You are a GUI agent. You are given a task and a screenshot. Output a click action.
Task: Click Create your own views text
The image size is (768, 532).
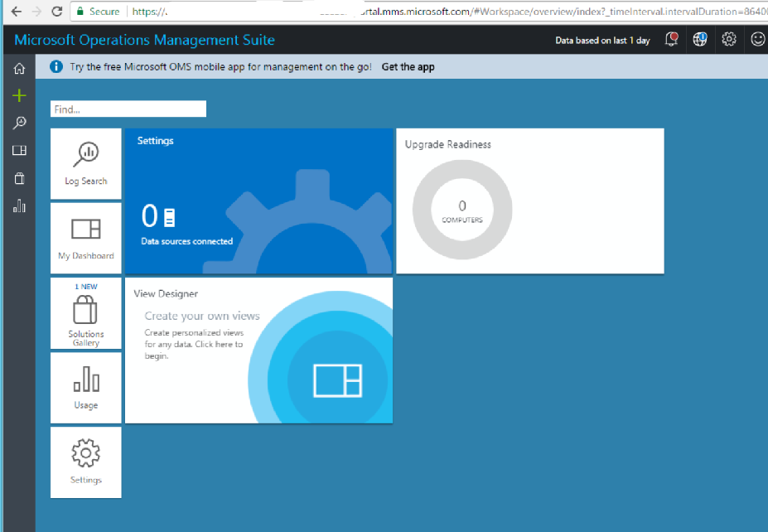(202, 316)
